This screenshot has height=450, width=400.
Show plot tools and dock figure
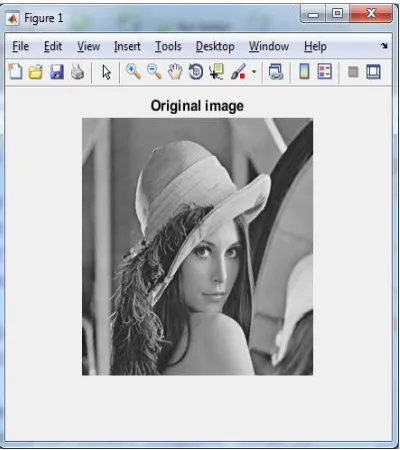click(x=373, y=72)
